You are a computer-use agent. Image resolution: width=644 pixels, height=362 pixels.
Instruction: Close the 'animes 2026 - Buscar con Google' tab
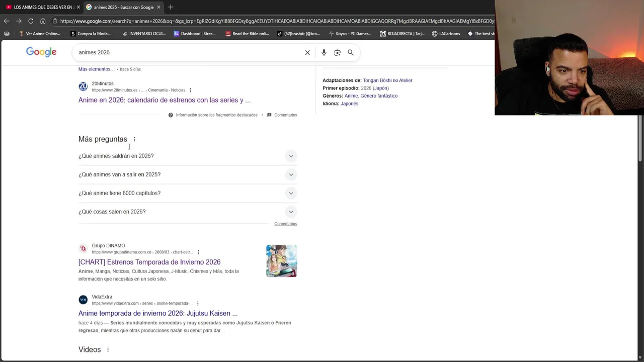(x=158, y=7)
